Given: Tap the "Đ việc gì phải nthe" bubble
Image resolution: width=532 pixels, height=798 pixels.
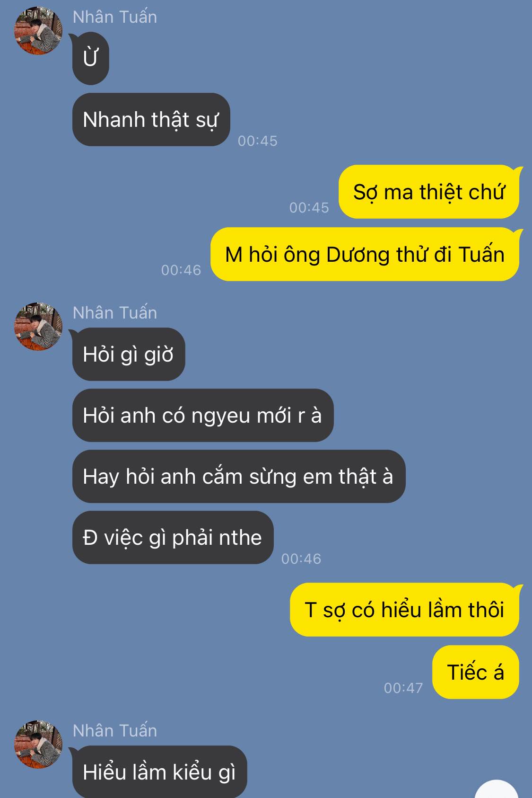Looking at the screenshot, I should [173, 538].
